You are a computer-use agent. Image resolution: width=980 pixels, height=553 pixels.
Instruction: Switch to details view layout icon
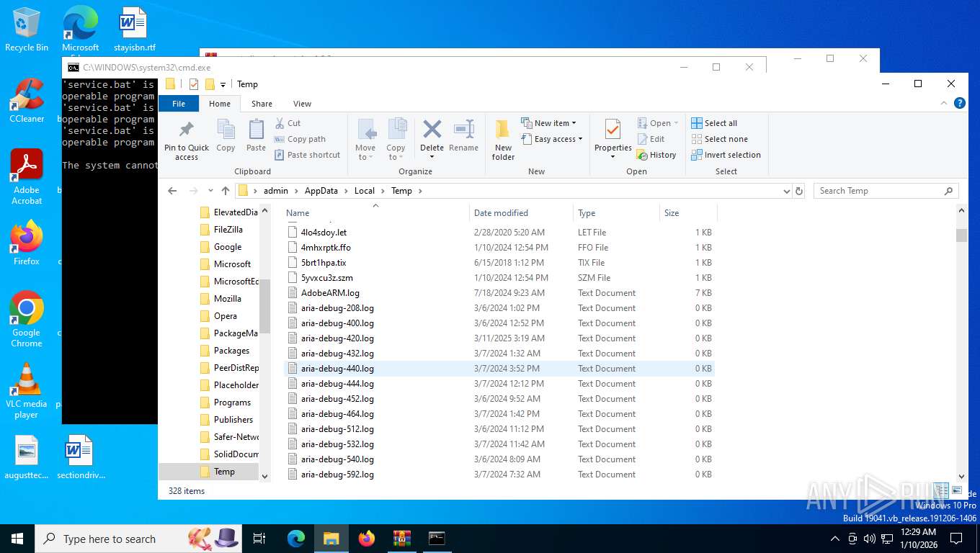[941, 491]
